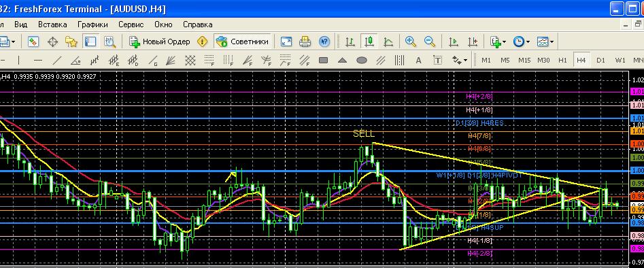Switch to the M15 timeframe
The width and height of the screenshot is (644, 268).
click(524, 61)
